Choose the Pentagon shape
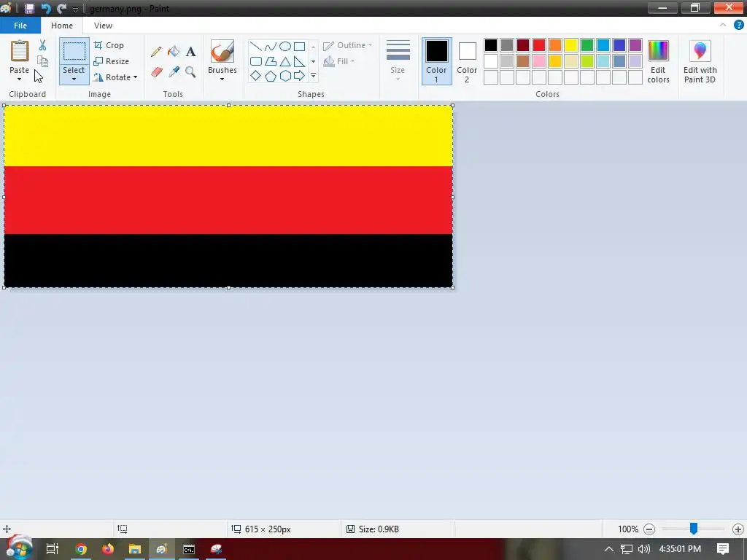The width and height of the screenshot is (747, 560). (271, 76)
